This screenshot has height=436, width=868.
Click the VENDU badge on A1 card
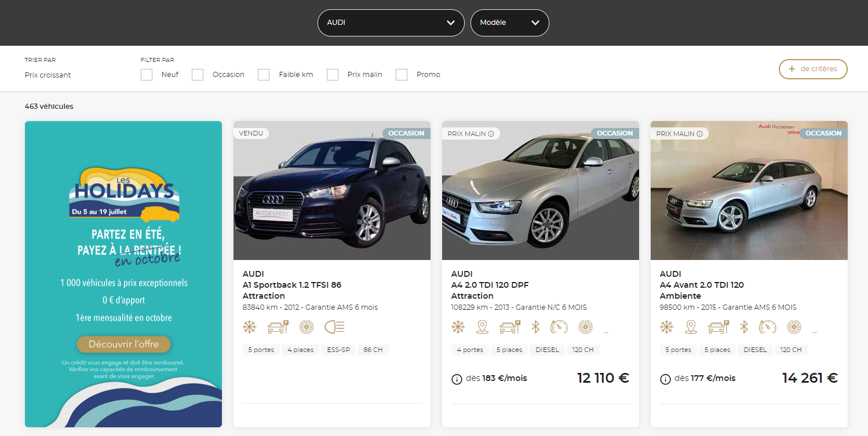pos(251,133)
